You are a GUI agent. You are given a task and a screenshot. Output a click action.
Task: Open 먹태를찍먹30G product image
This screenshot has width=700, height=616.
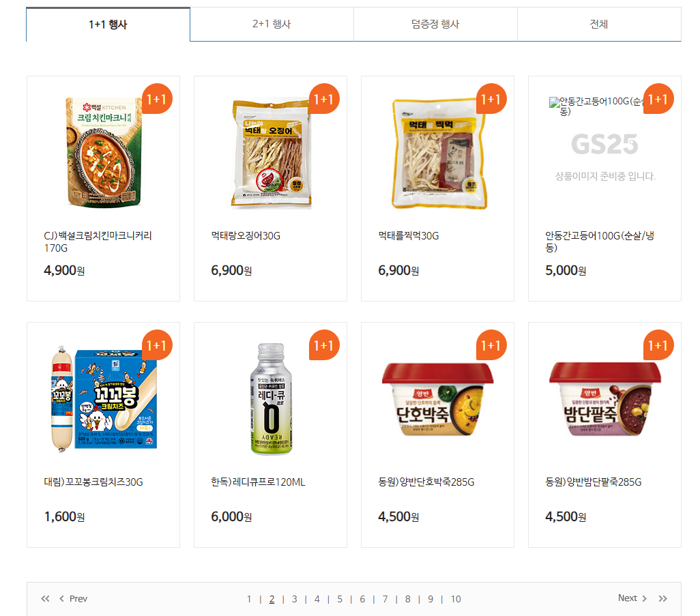point(439,154)
